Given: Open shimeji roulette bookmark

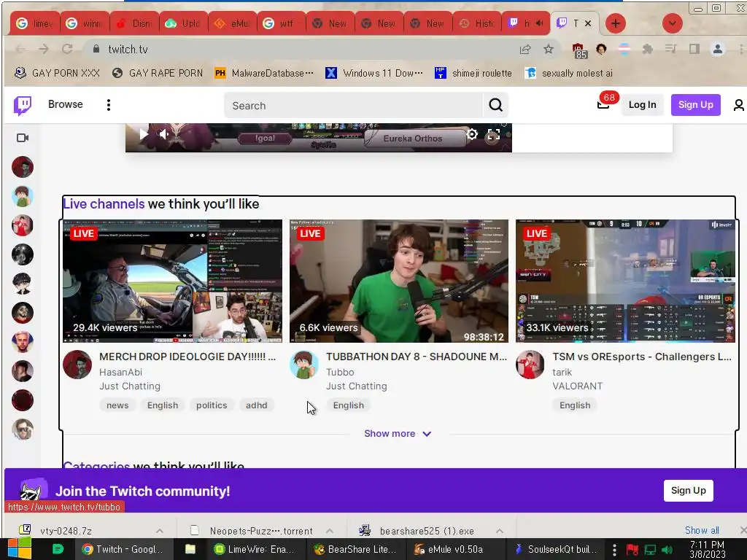Looking at the screenshot, I should 473,73.
